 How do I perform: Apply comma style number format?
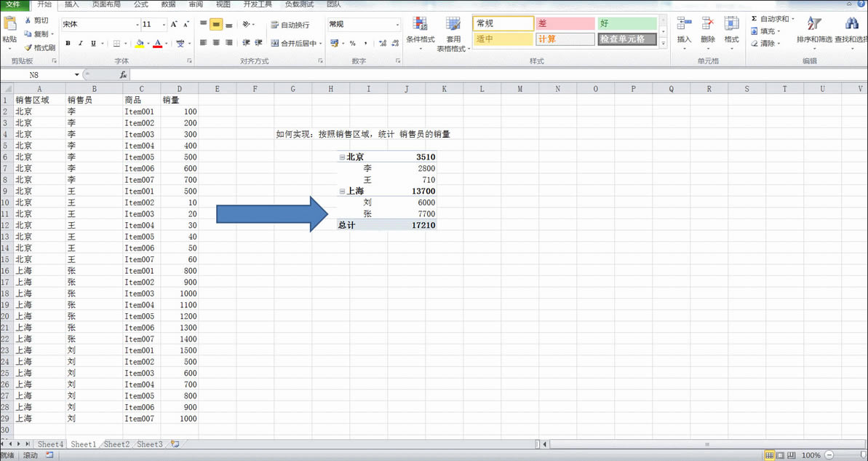pyautogui.click(x=365, y=43)
